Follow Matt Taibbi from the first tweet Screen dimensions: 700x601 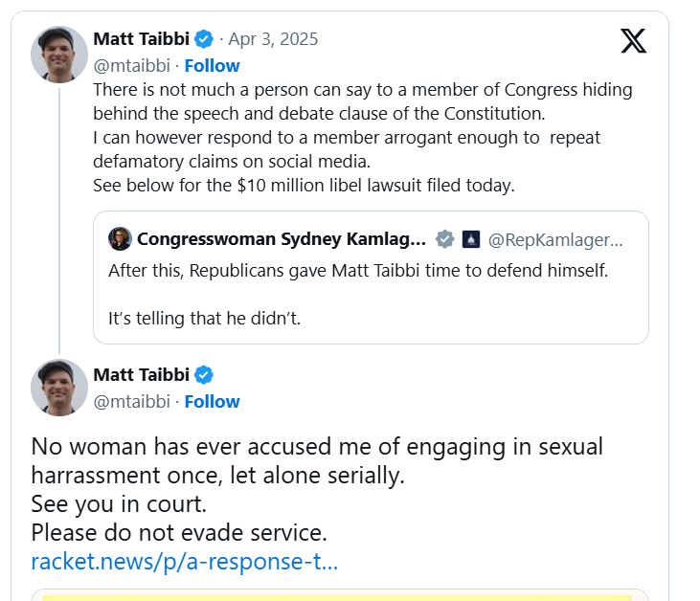[x=212, y=65]
